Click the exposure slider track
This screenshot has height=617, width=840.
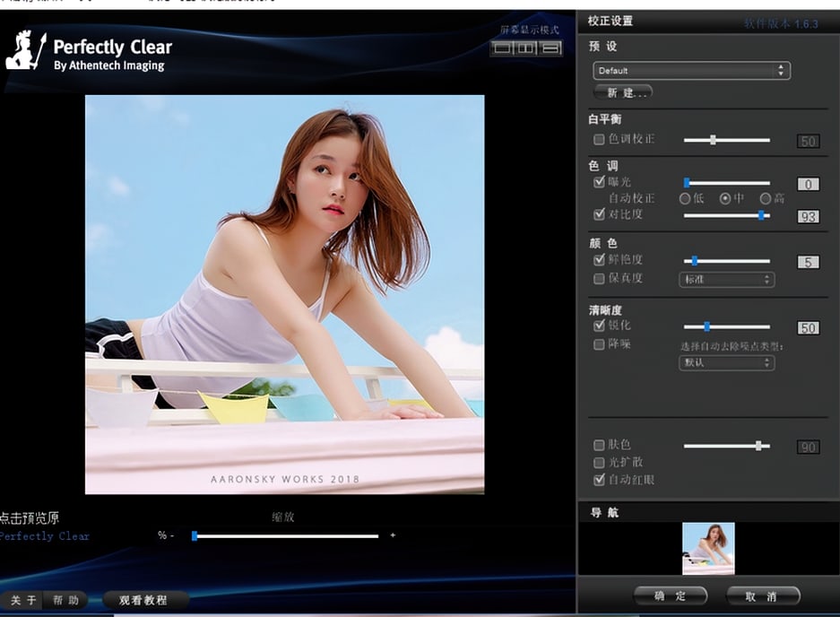point(727,183)
